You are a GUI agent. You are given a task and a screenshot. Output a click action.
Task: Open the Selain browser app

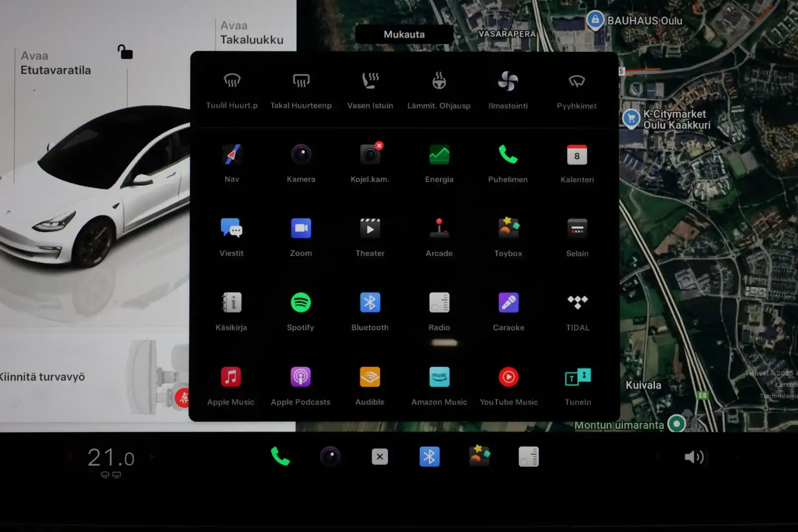577,238
